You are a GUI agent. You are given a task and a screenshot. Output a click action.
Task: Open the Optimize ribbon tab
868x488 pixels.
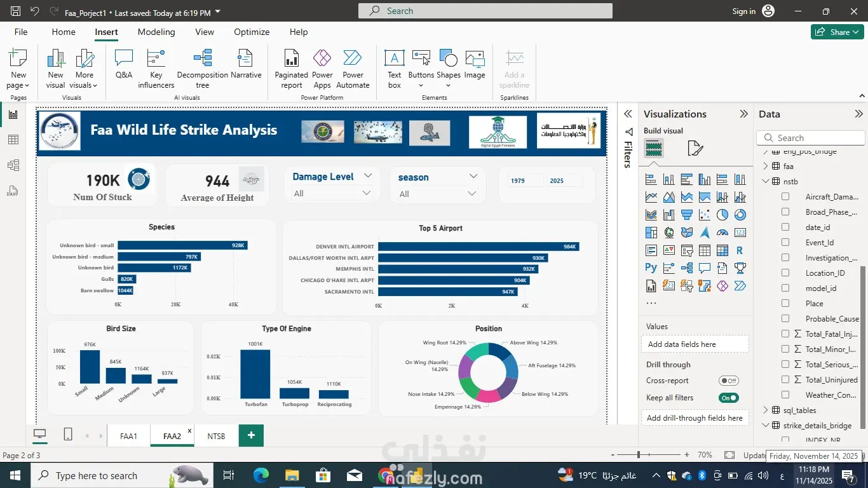(252, 32)
